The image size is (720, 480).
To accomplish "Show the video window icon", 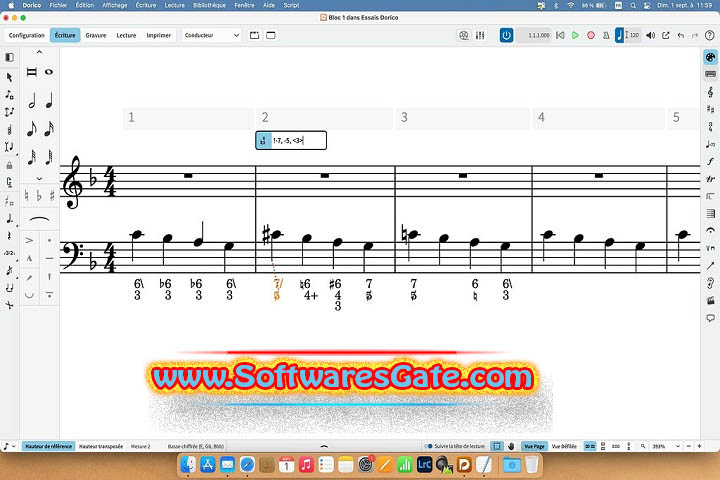I will click(464, 35).
